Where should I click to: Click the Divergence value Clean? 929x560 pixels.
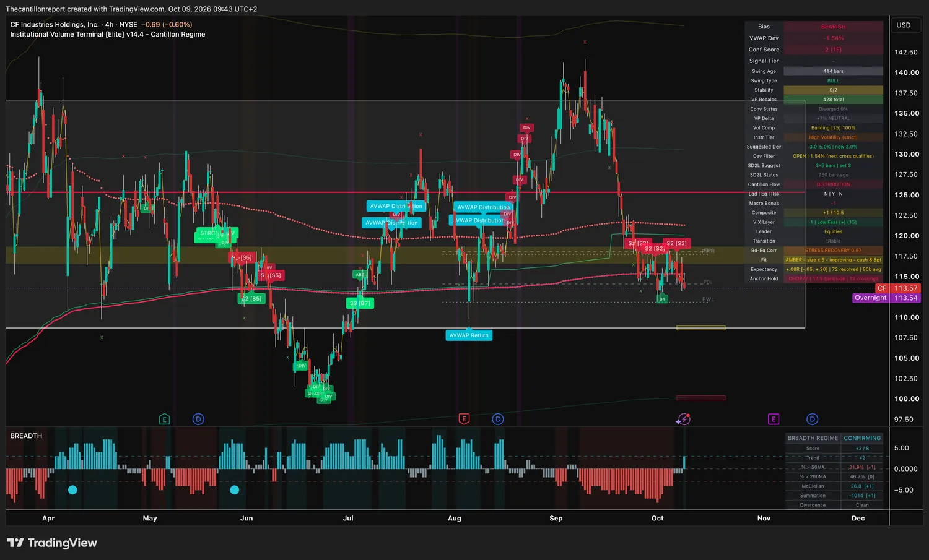click(862, 505)
